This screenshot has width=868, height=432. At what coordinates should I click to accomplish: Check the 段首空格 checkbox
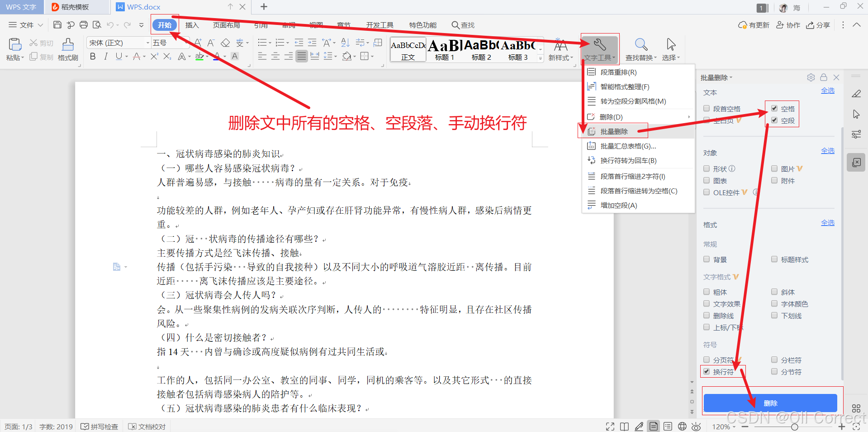click(707, 108)
